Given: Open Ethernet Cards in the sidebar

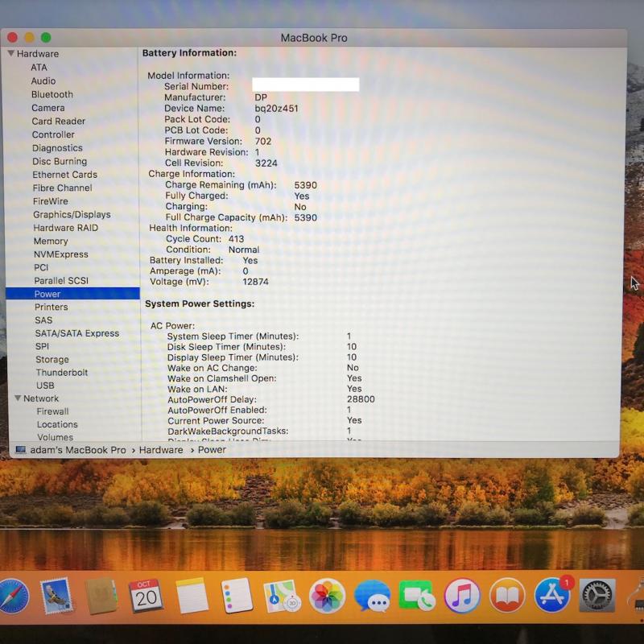Looking at the screenshot, I should (65, 175).
